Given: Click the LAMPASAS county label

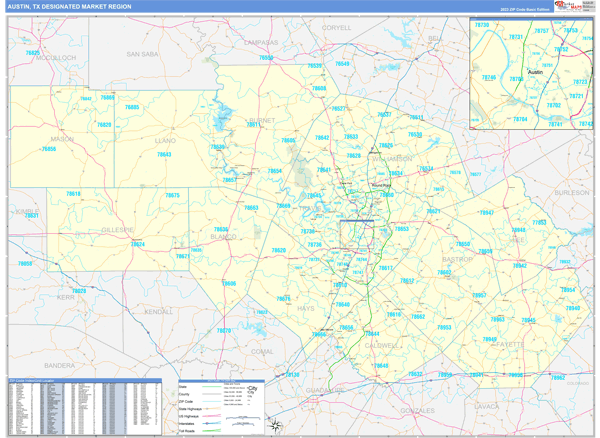Looking at the screenshot, I should pos(261,42).
